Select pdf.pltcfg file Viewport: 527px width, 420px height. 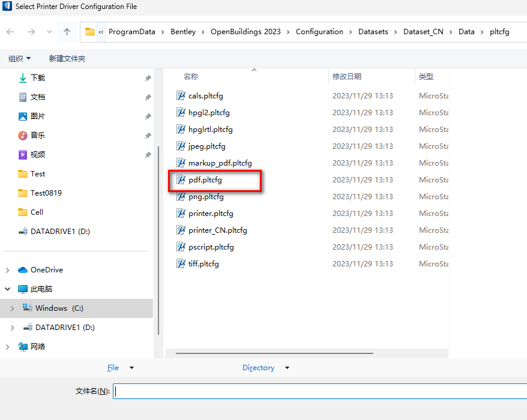click(x=205, y=180)
